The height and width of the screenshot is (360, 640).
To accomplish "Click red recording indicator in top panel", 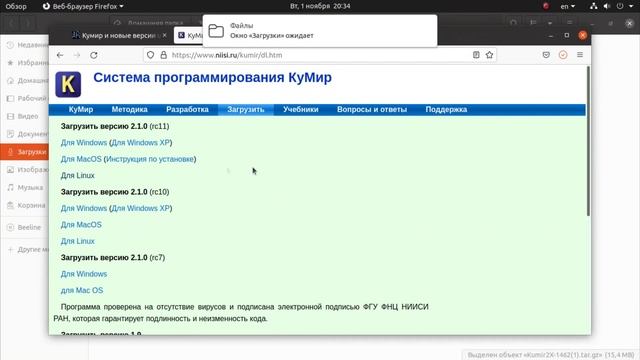I will [x=546, y=6].
